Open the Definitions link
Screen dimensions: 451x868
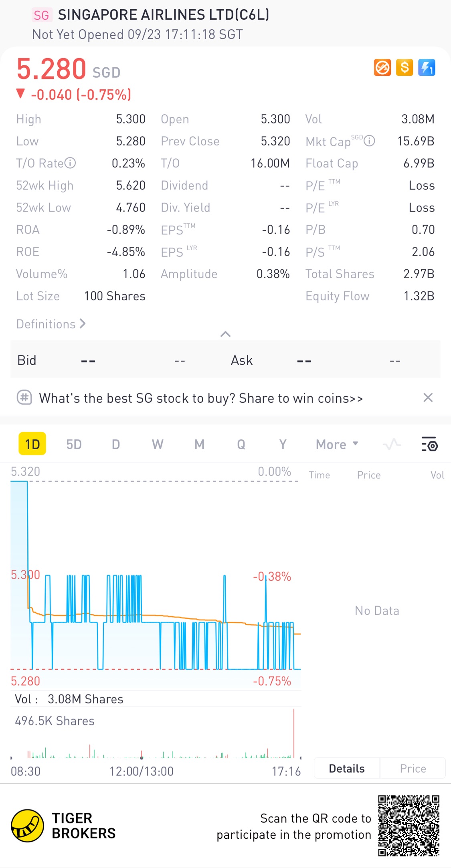click(x=51, y=324)
